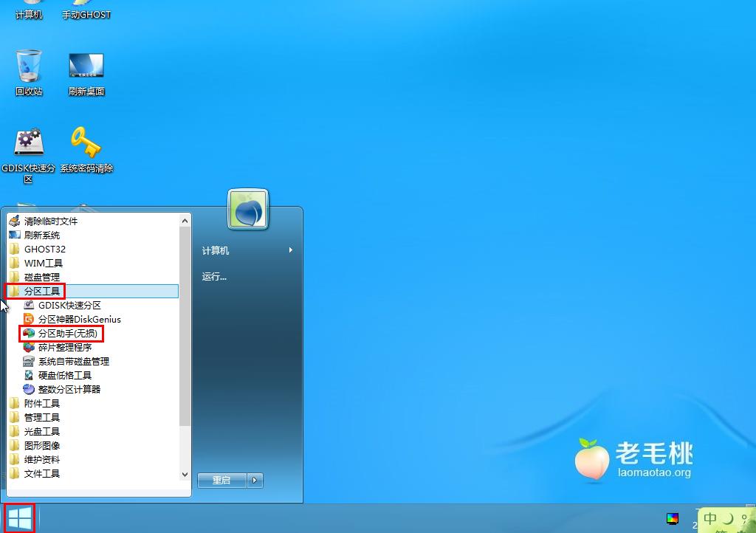Image resolution: width=756 pixels, height=533 pixels.
Task: Open 系统密码清除 desktop key icon
Action: coord(86,145)
